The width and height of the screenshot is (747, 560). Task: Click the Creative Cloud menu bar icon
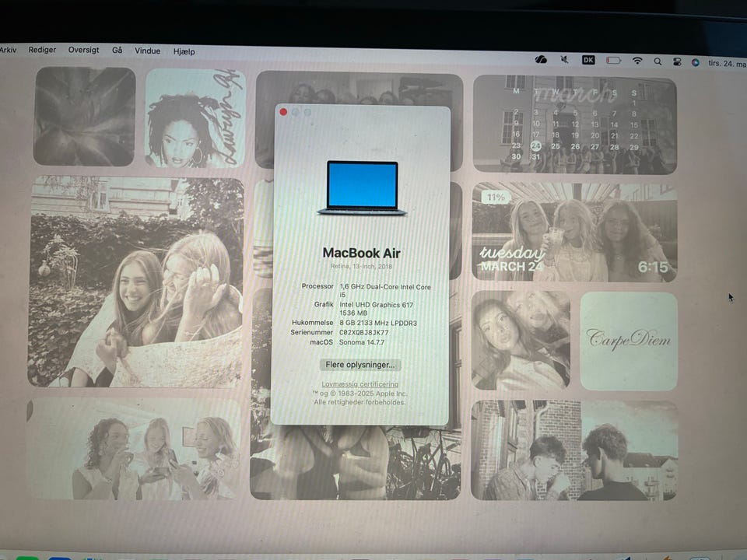click(541, 60)
